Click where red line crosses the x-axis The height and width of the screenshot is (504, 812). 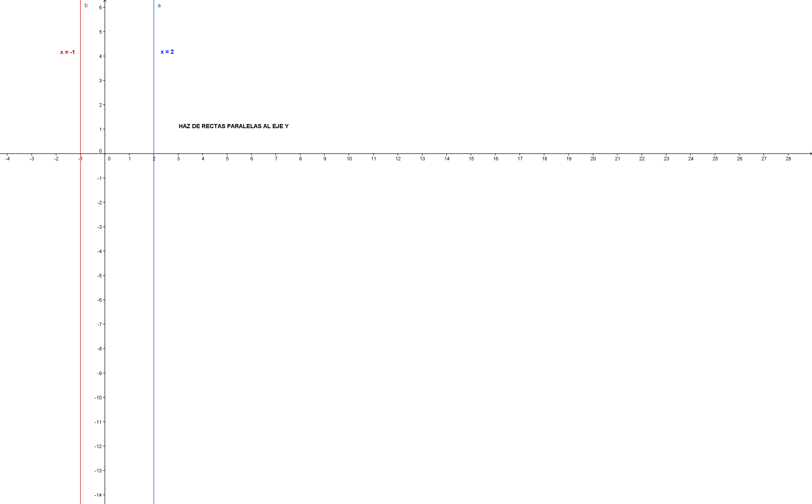click(80, 154)
